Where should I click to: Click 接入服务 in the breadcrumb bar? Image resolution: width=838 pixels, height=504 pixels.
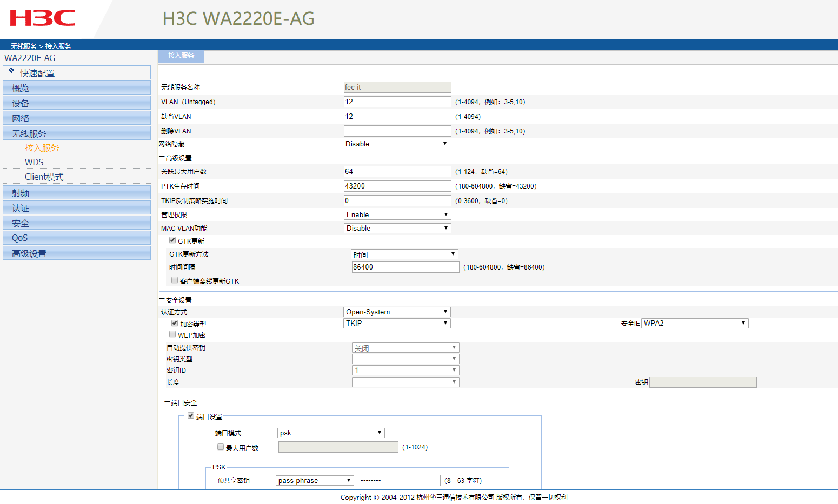pos(58,46)
